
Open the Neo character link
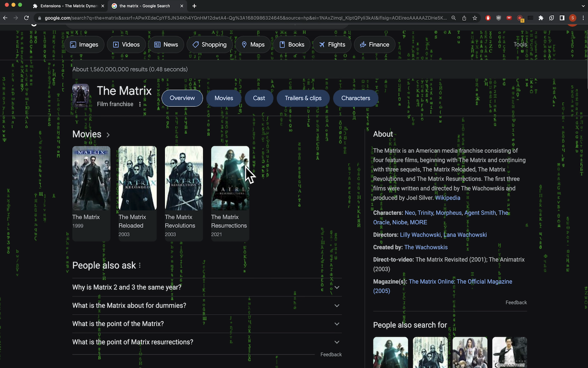click(410, 213)
